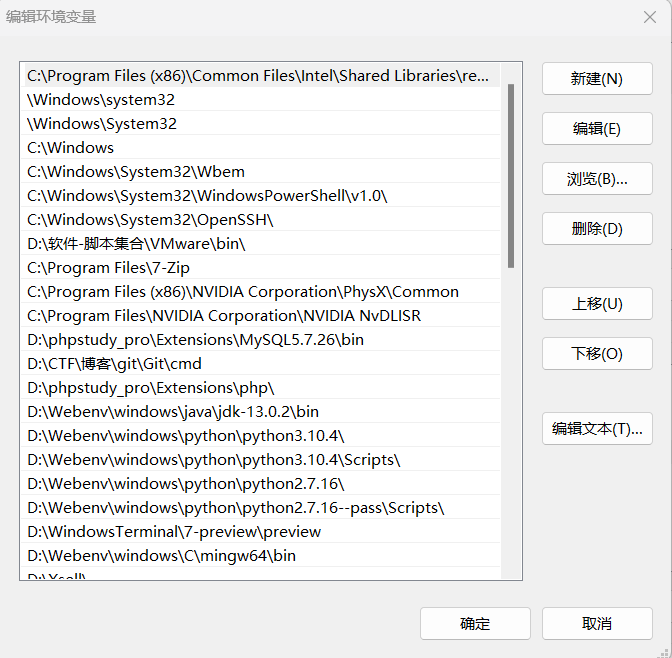Select the jdk-13.0.2\bin path entry
This screenshot has width=672, height=658.
click(173, 412)
